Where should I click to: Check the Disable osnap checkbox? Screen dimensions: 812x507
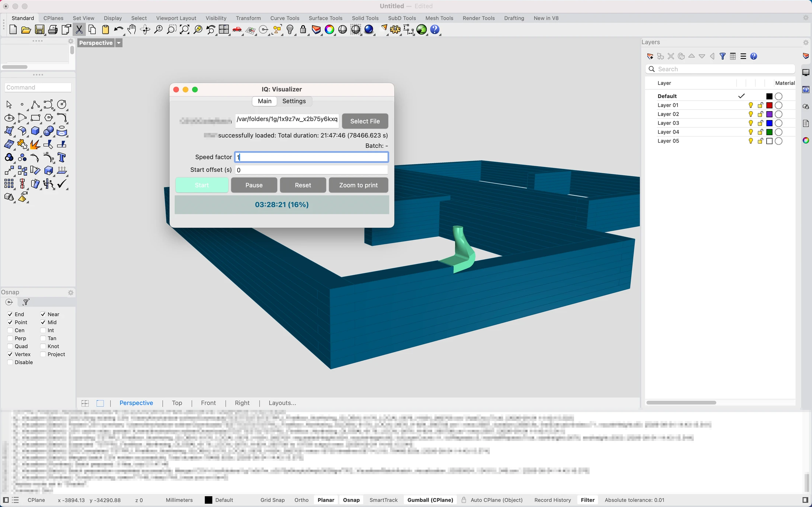(10, 362)
